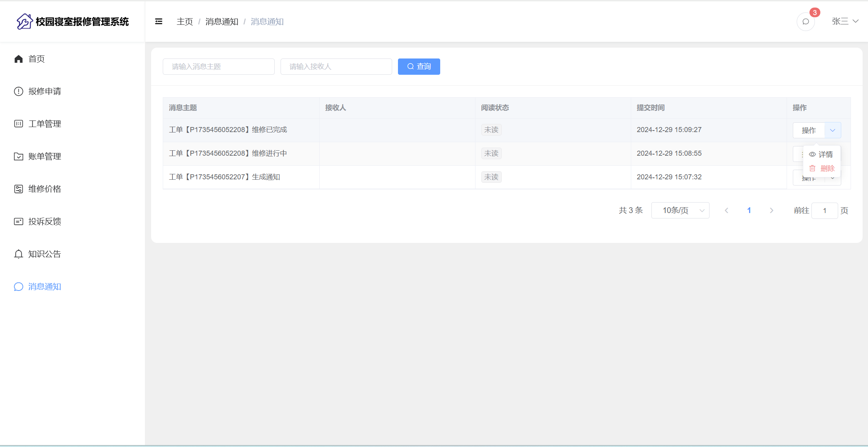The image size is (868, 447).
Task: Click the 查询 search button
Action: [419, 67]
